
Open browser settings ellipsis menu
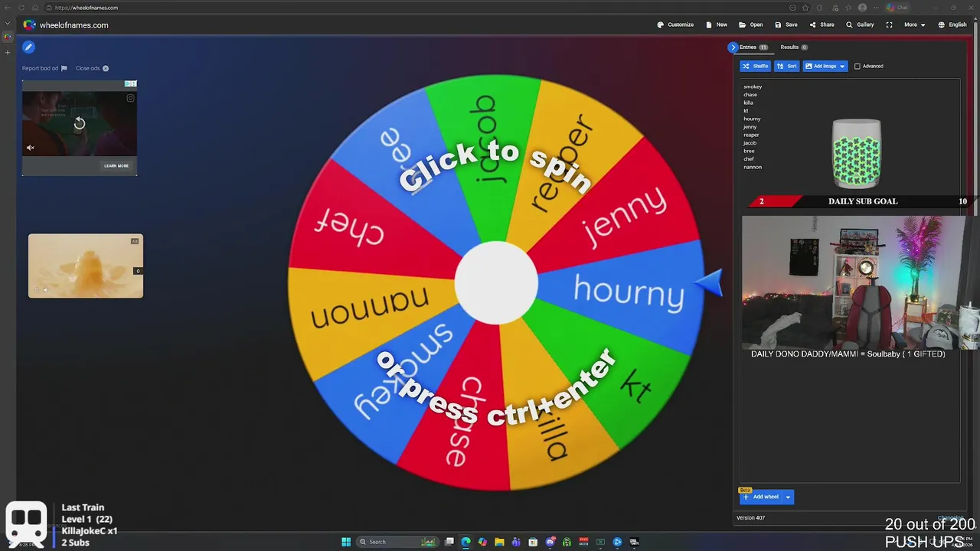(877, 8)
